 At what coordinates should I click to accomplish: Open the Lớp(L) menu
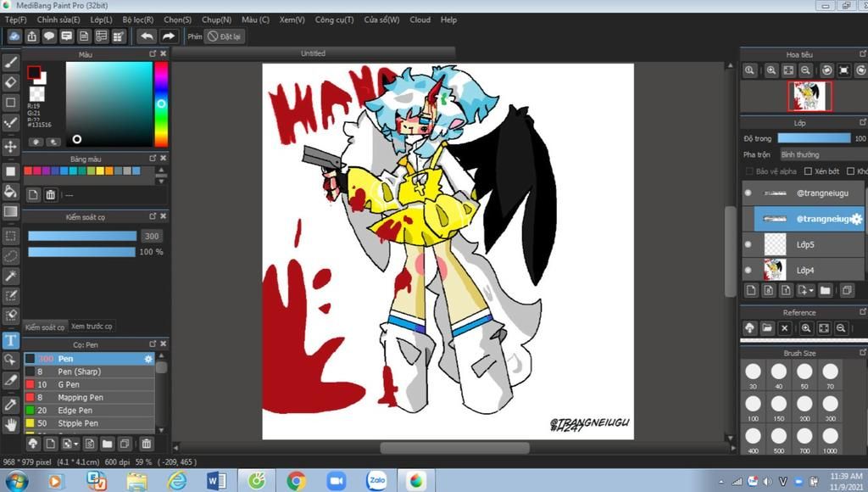(102, 20)
